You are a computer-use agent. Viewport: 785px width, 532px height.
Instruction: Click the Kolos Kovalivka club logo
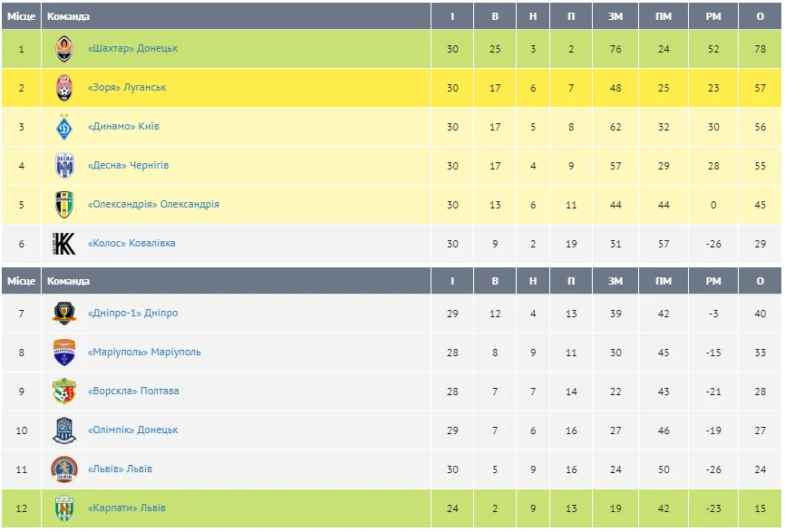click(x=63, y=244)
